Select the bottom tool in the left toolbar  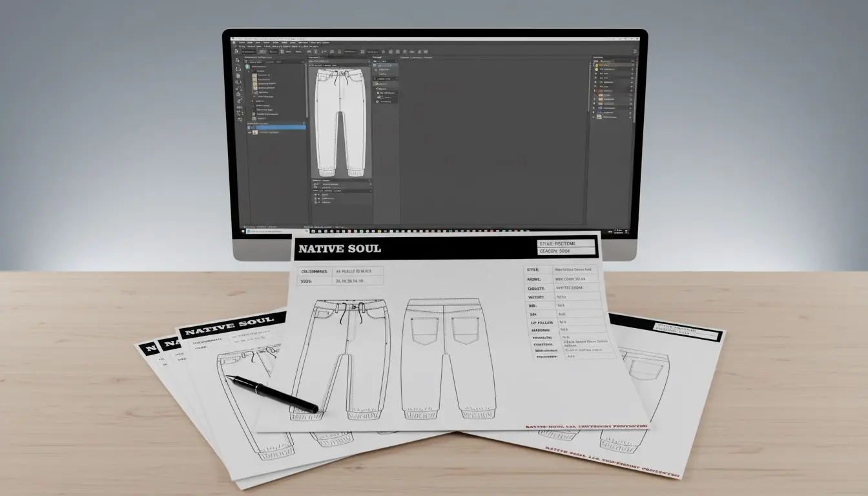(240, 119)
